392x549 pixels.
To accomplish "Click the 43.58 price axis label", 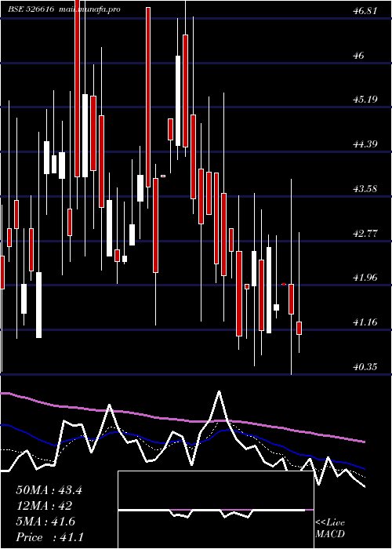I will pos(365,189).
